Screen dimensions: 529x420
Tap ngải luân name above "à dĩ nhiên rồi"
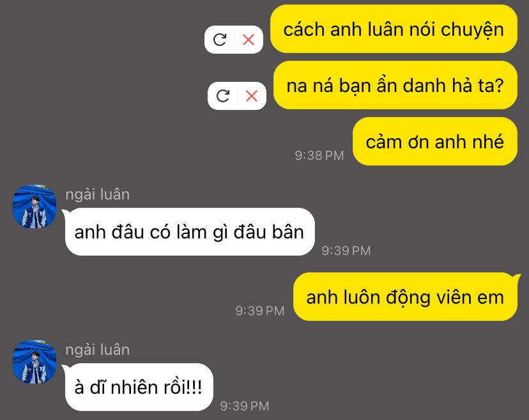98,350
